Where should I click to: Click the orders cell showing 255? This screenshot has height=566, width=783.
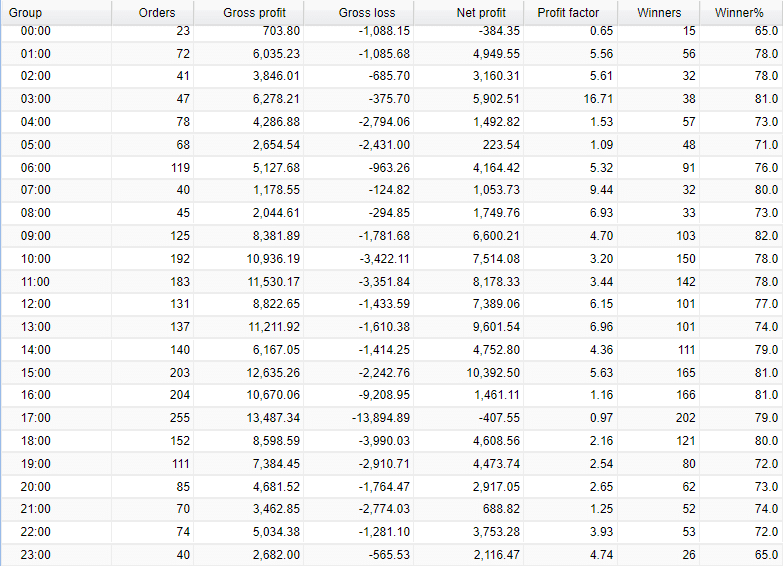point(180,418)
